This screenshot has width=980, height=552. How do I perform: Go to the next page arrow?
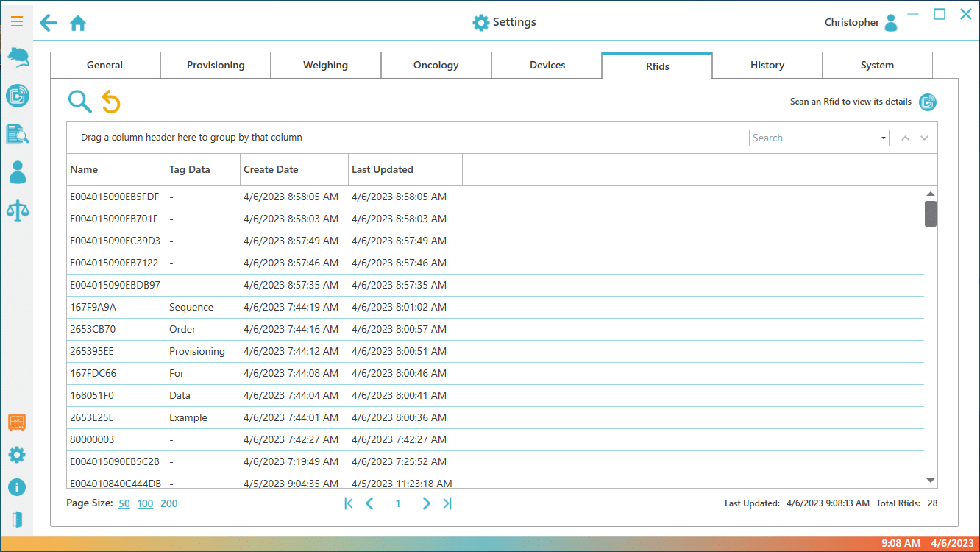(x=426, y=504)
